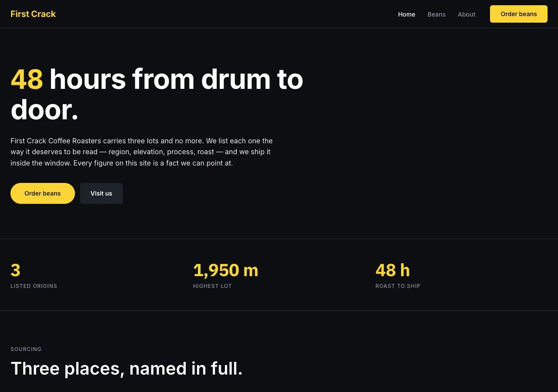The image size is (558, 392).
Task: Select the HIGHEST LOT label
Action: 212,286
